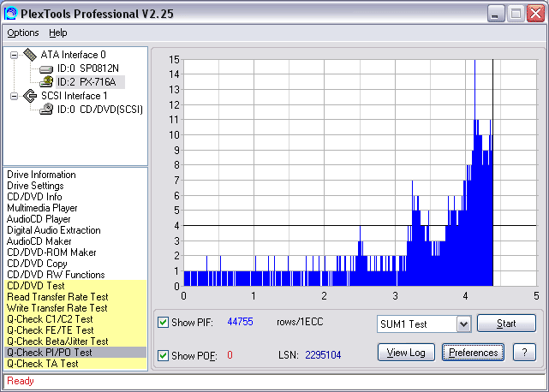Click the SP0812N hard drive icon
Screen dimensions: 549x392
46,69
